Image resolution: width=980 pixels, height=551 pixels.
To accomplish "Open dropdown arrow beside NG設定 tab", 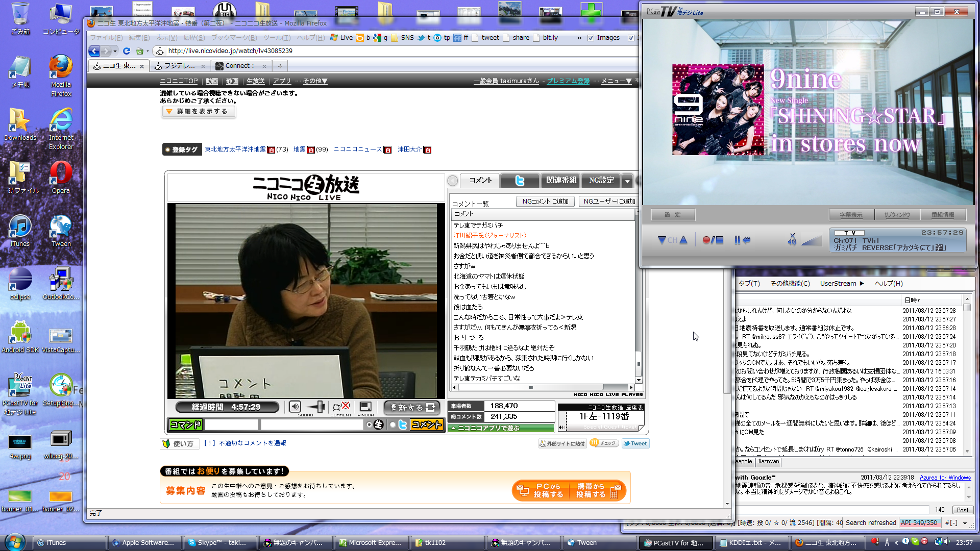I will (x=627, y=181).
